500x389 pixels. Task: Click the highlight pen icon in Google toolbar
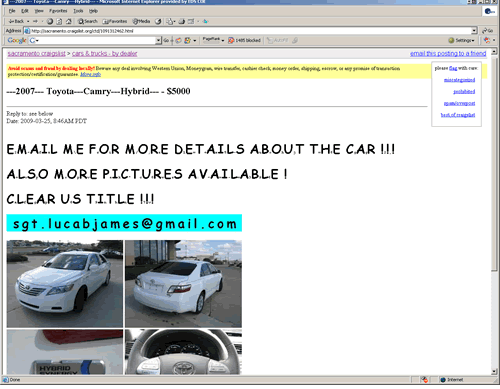pyautogui.click(x=295, y=40)
